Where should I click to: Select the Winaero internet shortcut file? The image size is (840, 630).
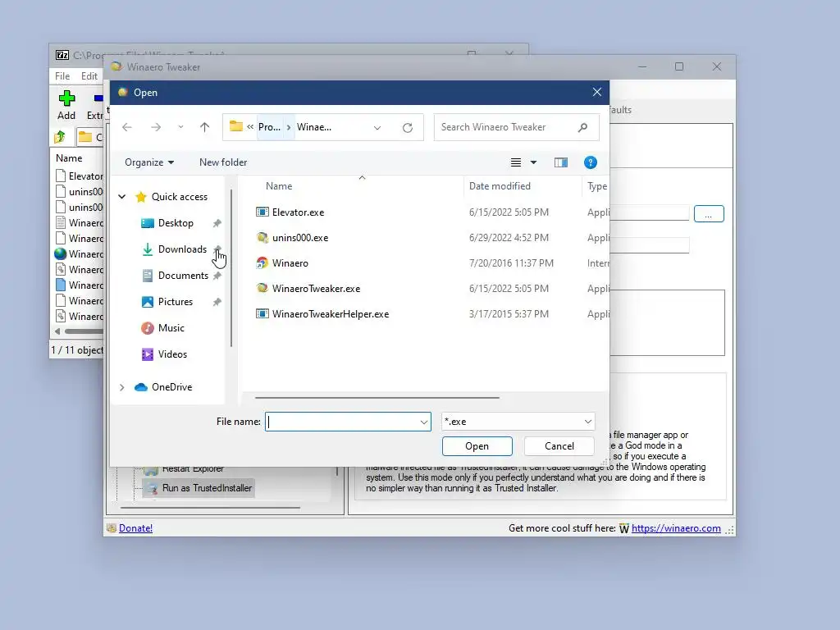click(x=290, y=263)
